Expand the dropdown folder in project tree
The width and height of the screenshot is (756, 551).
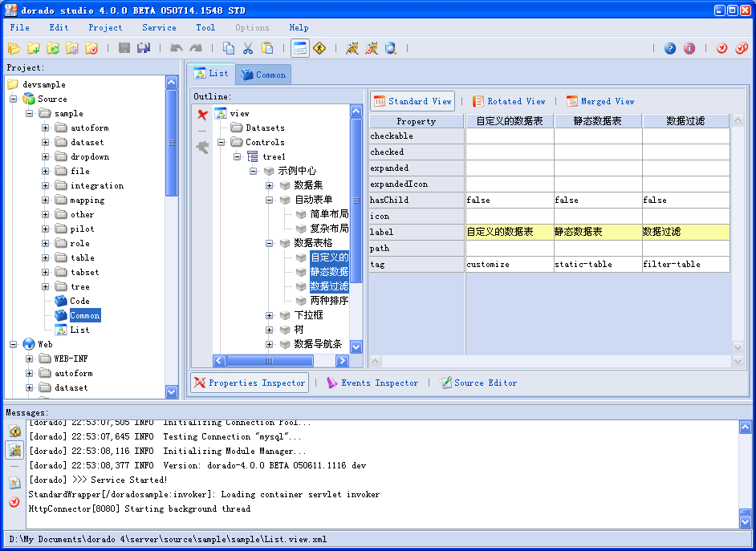pyautogui.click(x=45, y=156)
